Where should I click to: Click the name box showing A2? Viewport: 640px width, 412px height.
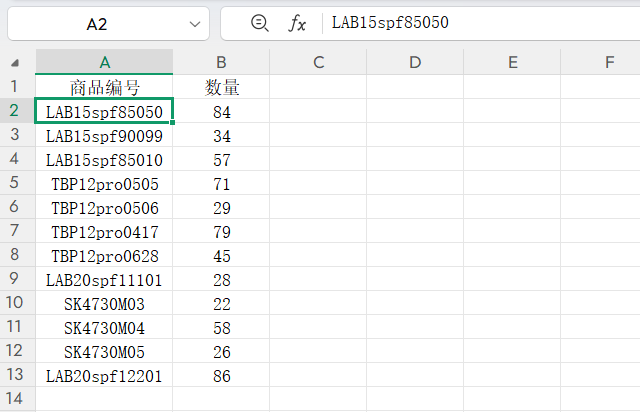tap(97, 23)
